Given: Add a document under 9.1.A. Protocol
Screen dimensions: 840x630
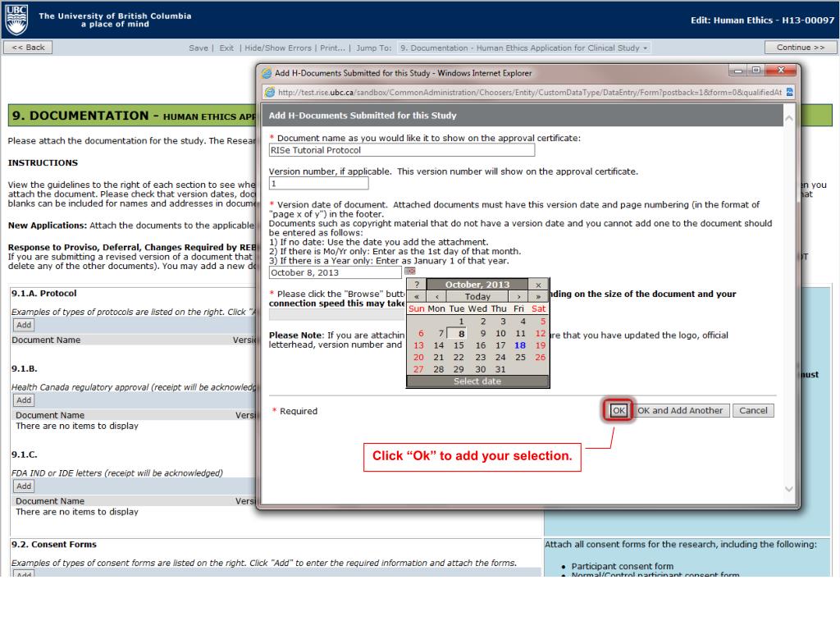Looking at the screenshot, I should 24,325.
